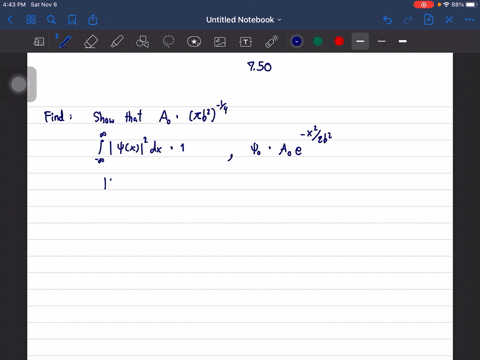Go back to the documents library
Screen dimensions: 480x360
[10, 20]
